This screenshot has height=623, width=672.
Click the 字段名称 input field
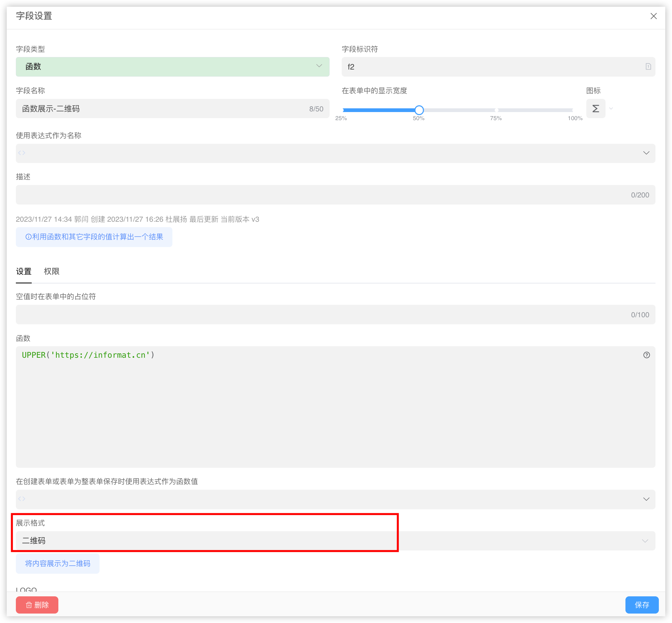(162, 109)
